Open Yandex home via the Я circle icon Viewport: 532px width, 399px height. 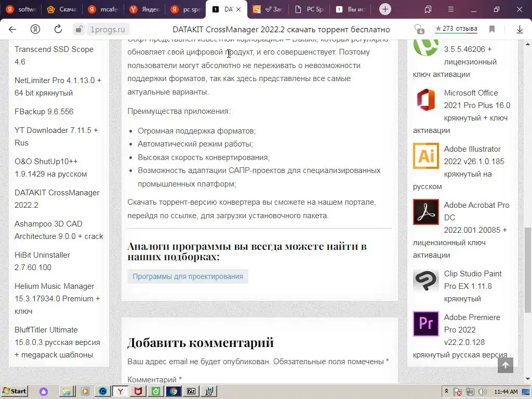35,30
